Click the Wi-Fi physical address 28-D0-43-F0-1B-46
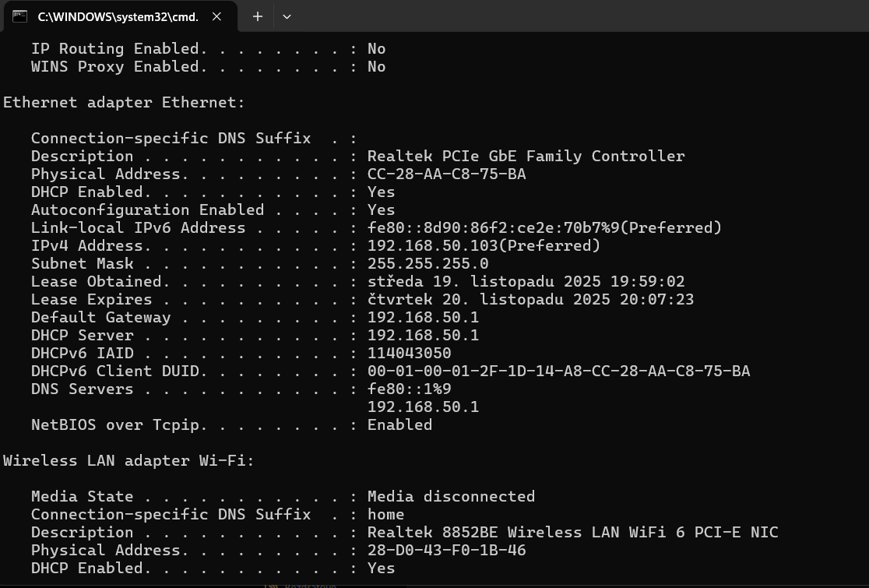Image resolution: width=869 pixels, height=588 pixels. pos(446,551)
